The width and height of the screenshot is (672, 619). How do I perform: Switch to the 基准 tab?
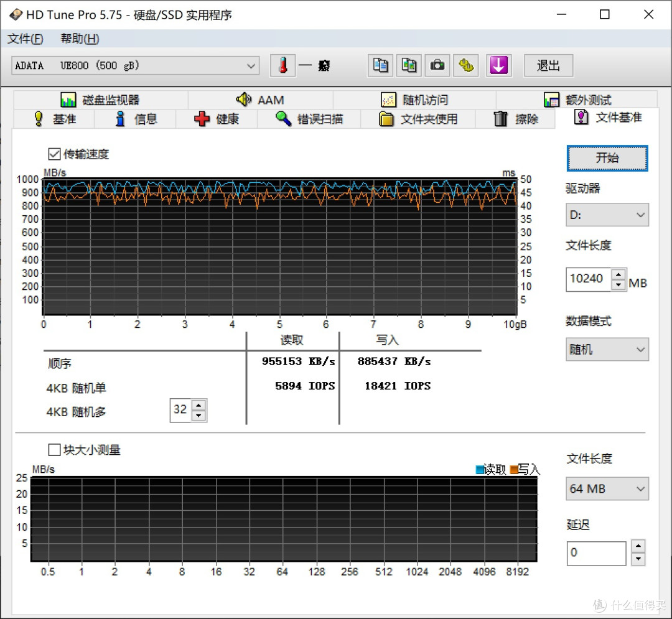tap(54, 119)
